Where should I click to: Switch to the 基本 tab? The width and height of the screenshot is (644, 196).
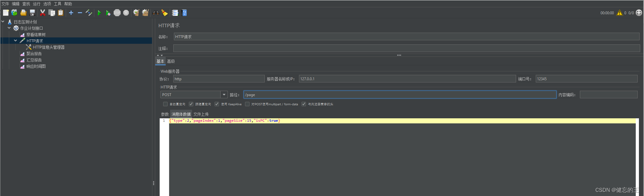point(160,61)
